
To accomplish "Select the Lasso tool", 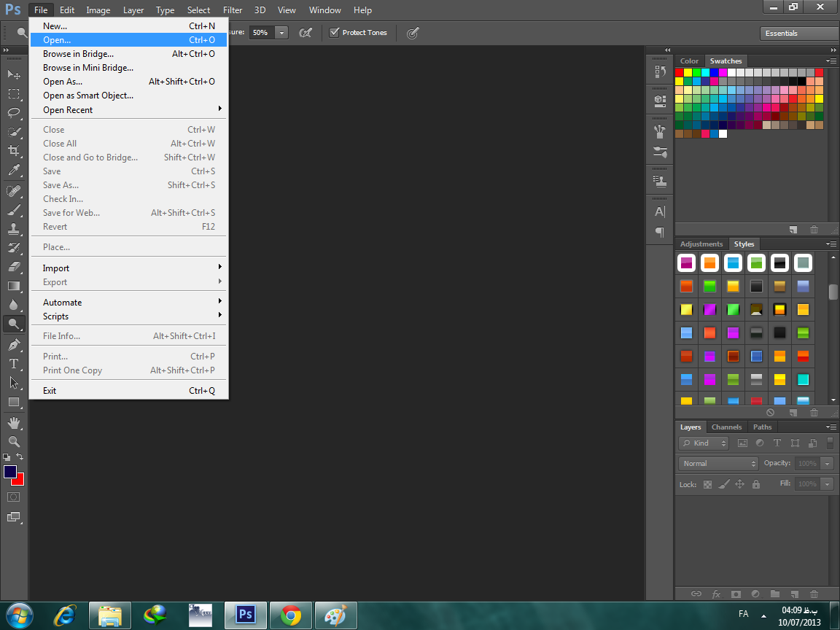I will (x=14, y=112).
